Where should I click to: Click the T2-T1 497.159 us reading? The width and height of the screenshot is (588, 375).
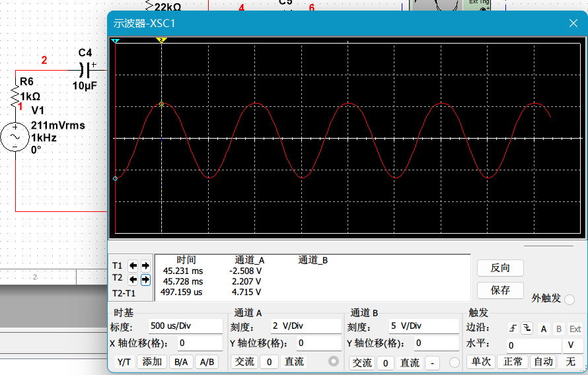pos(182,292)
